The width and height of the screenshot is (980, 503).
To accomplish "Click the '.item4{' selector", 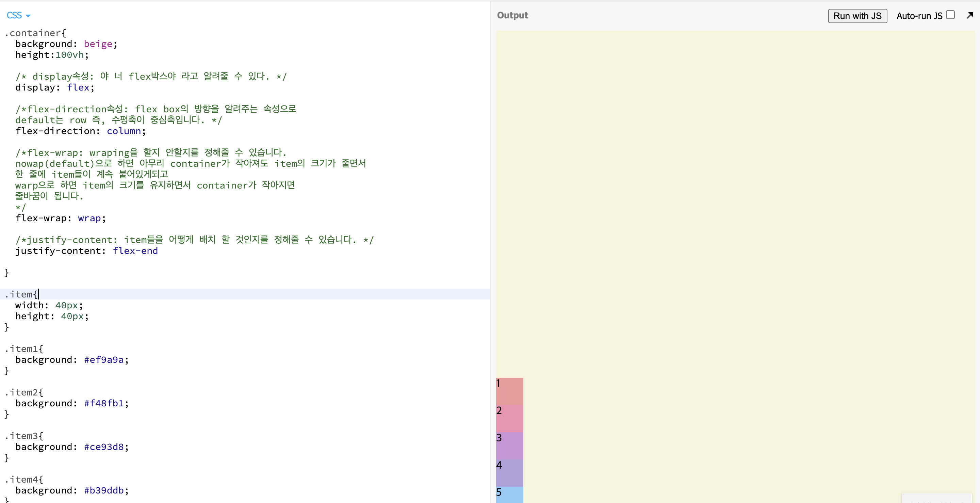I will [x=24, y=480].
